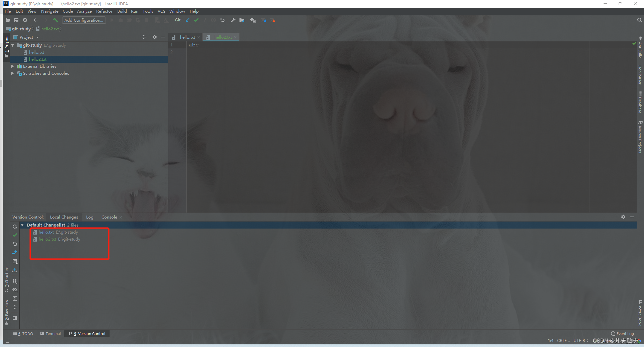Toggle the View Options eye icon

(15, 290)
